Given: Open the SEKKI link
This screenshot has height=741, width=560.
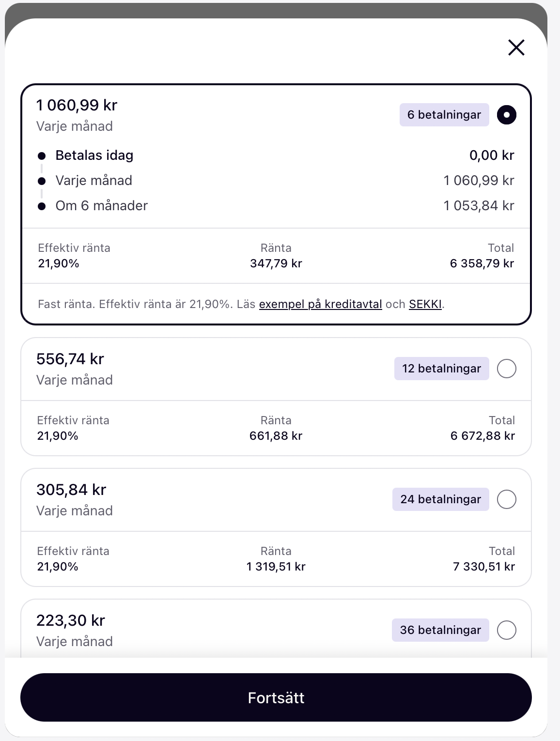Looking at the screenshot, I should pyautogui.click(x=425, y=304).
